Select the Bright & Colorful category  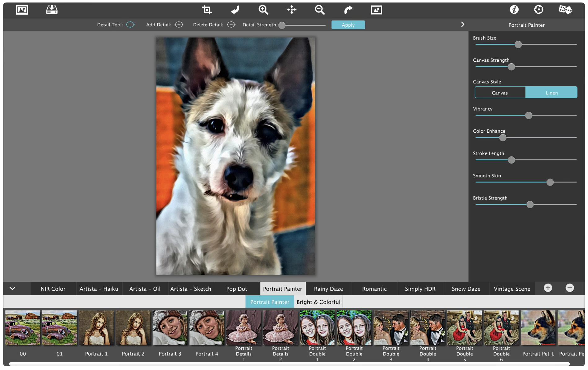tap(318, 302)
